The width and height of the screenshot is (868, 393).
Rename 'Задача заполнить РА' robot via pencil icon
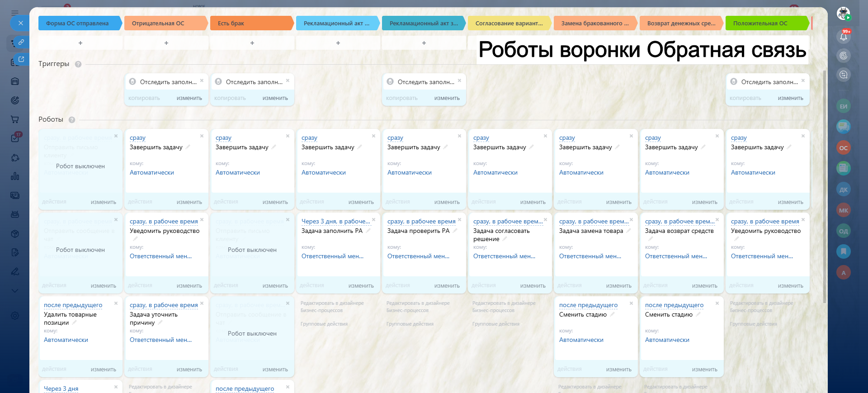[368, 231]
